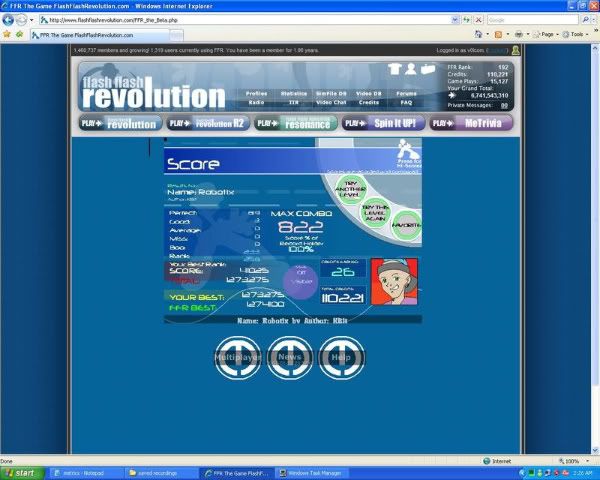This screenshot has width=600, height=480.
Task: Open the Video DB nav link
Action: tap(368, 93)
